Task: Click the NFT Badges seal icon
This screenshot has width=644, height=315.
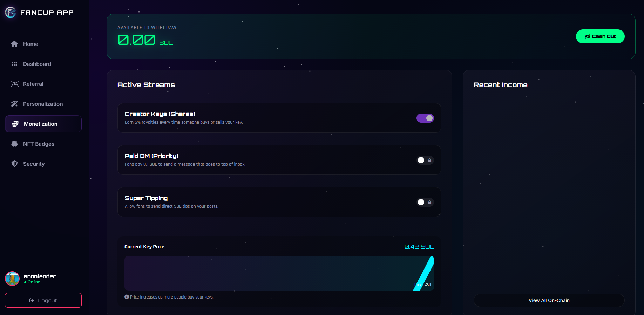Action: click(14, 144)
